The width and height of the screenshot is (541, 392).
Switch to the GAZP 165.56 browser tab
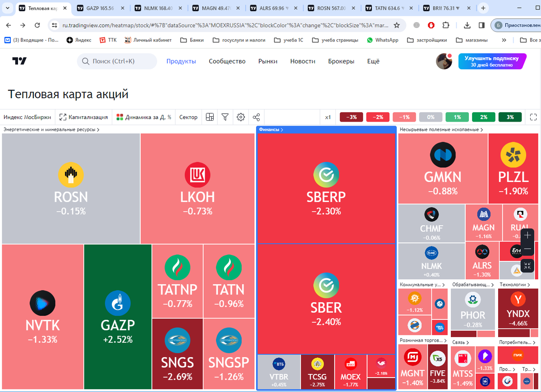[x=100, y=8]
